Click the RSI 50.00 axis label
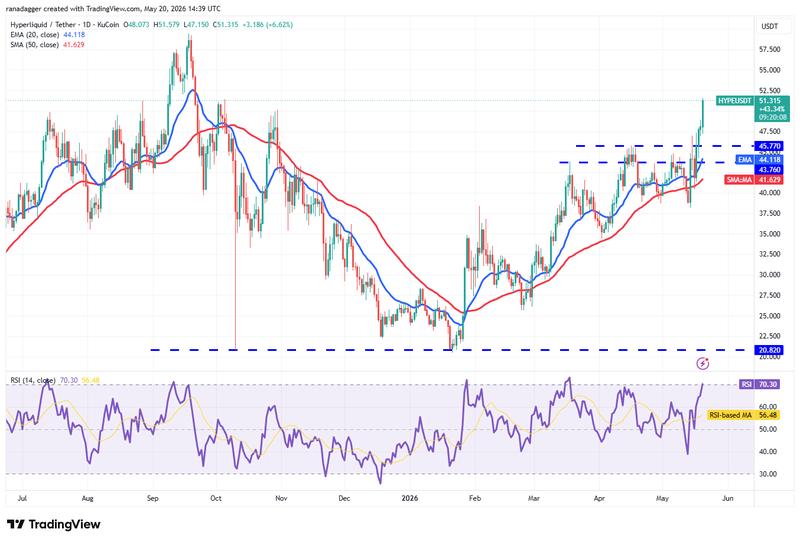800x542 pixels. pos(768,429)
